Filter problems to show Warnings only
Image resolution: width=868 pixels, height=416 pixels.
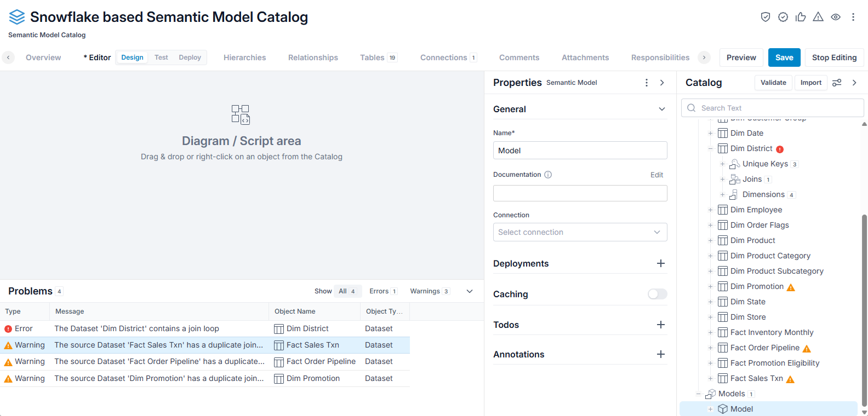tap(430, 291)
